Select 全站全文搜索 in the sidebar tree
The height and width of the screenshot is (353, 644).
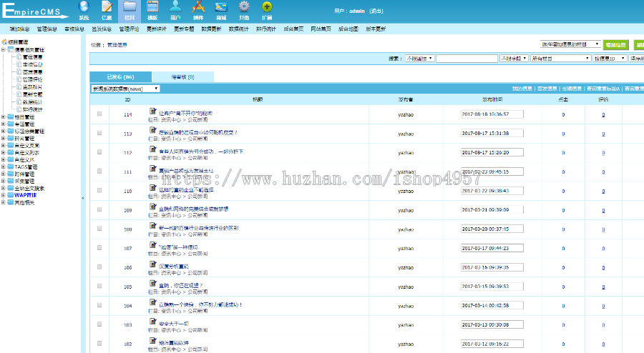click(29, 188)
